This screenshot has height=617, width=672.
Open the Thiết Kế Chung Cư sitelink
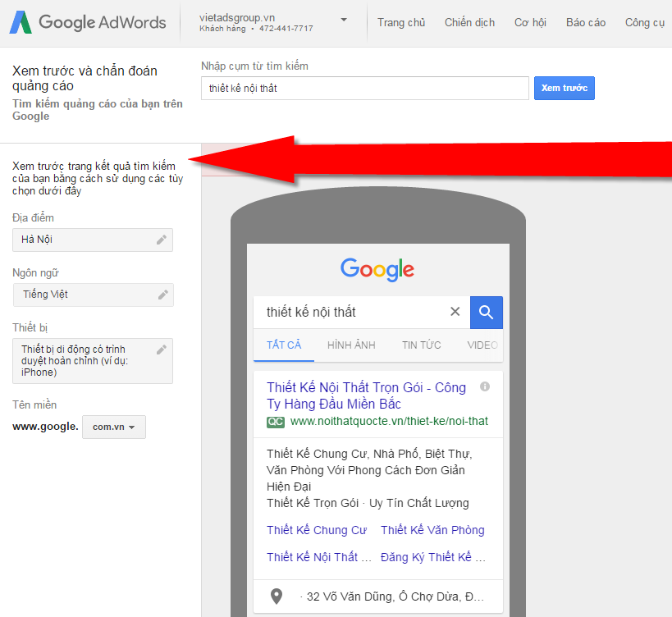[x=317, y=530]
